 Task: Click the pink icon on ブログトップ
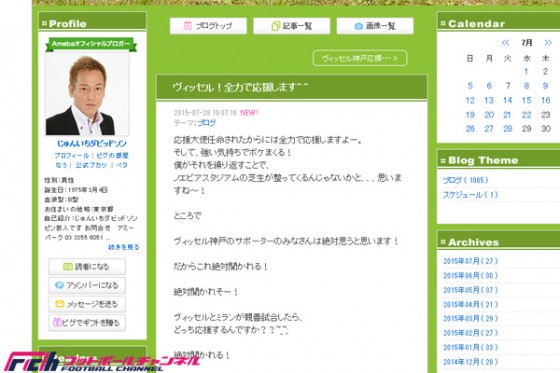point(188,26)
